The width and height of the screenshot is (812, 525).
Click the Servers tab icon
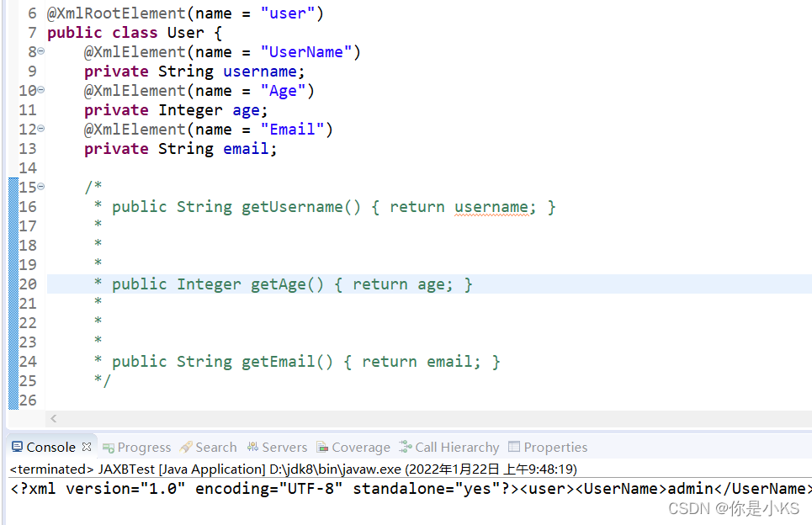point(252,446)
